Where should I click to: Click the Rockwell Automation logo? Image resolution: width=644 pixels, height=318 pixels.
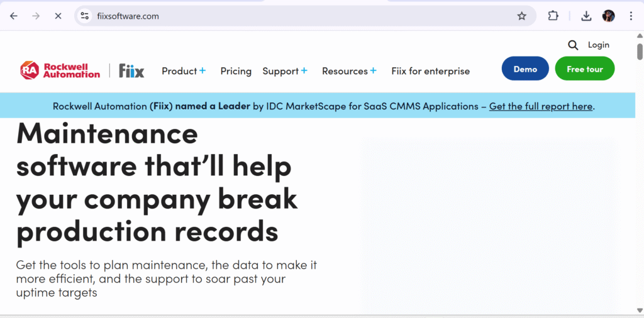[60, 70]
